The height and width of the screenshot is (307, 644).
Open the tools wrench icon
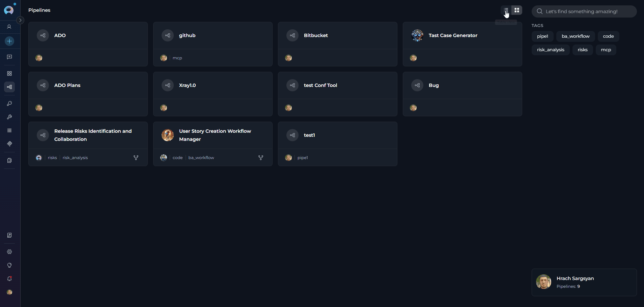point(9,117)
